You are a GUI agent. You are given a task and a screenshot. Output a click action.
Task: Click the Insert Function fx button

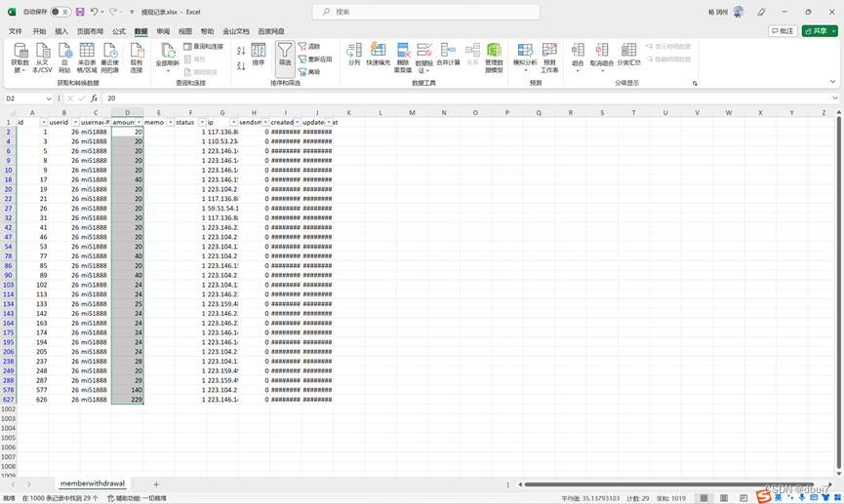pyautogui.click(x=95, y=98)
